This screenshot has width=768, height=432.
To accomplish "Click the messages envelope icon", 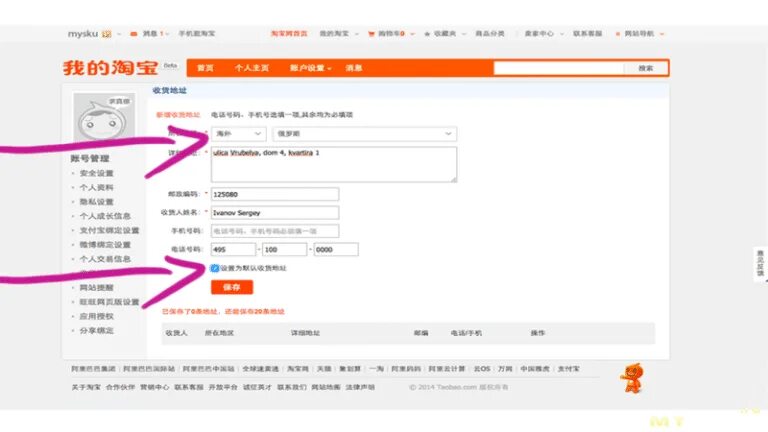I will (134, 34).
